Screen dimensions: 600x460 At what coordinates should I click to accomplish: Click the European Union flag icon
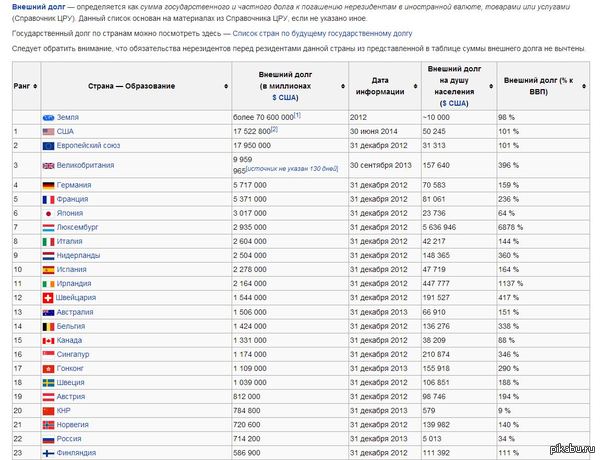(49, 145)
